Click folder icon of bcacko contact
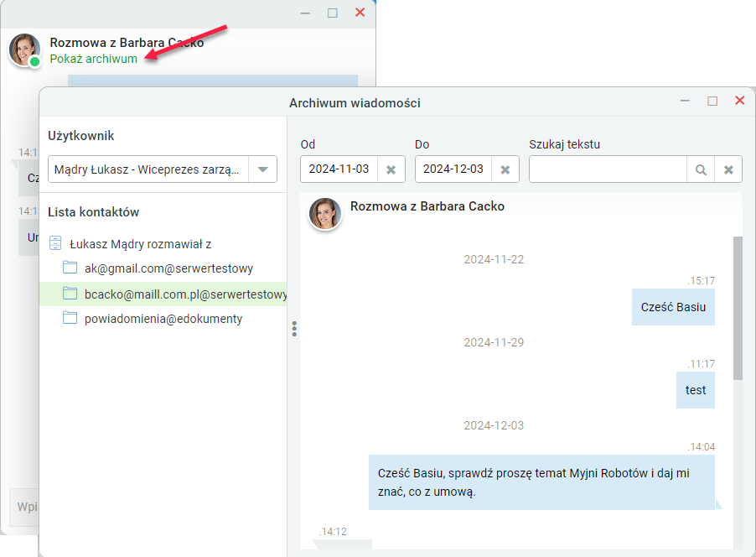Viewport: 756px width, 557px height. 70,293
